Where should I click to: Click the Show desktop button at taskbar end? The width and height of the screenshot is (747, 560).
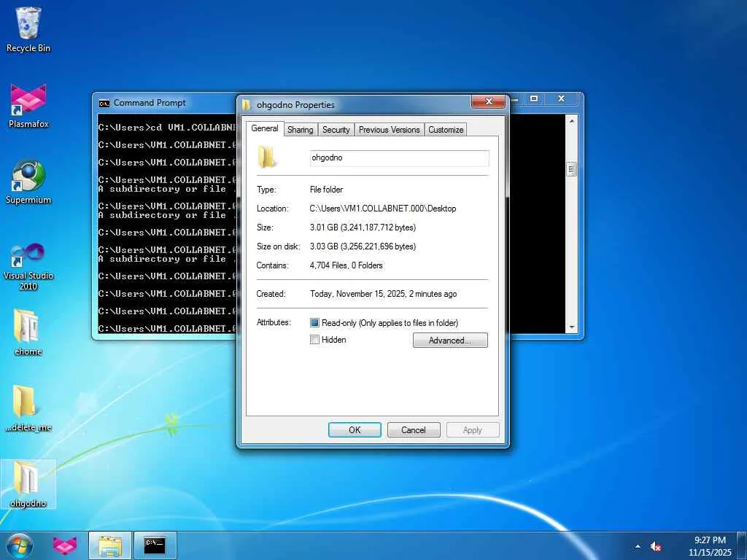(x=742, y=545)
